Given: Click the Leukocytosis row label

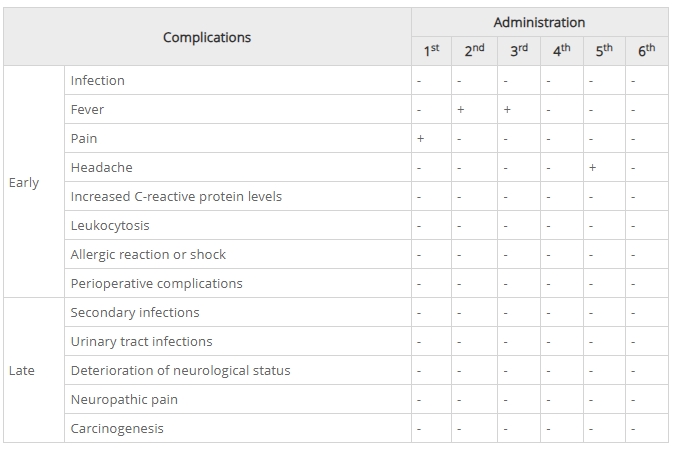Looking at the screenshot, I should coord(110,225).
